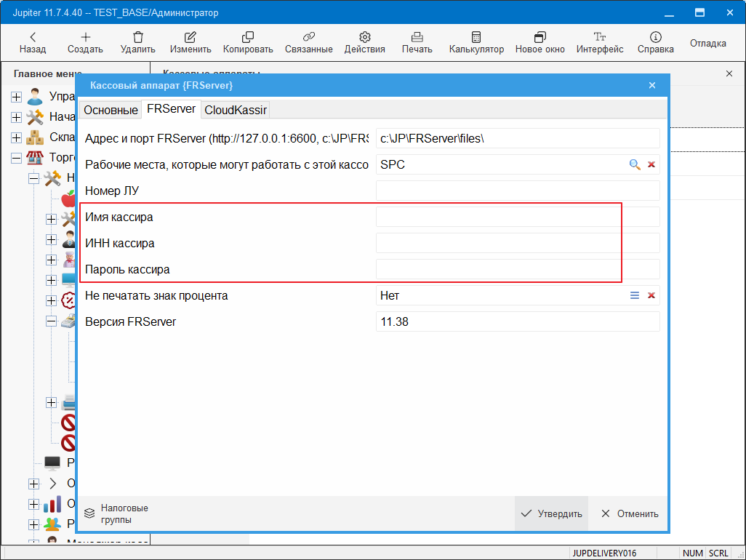Open the Калькулятор tool
Image resolution: width=746 pixels, height=560 pixels.
coord(476,37)
